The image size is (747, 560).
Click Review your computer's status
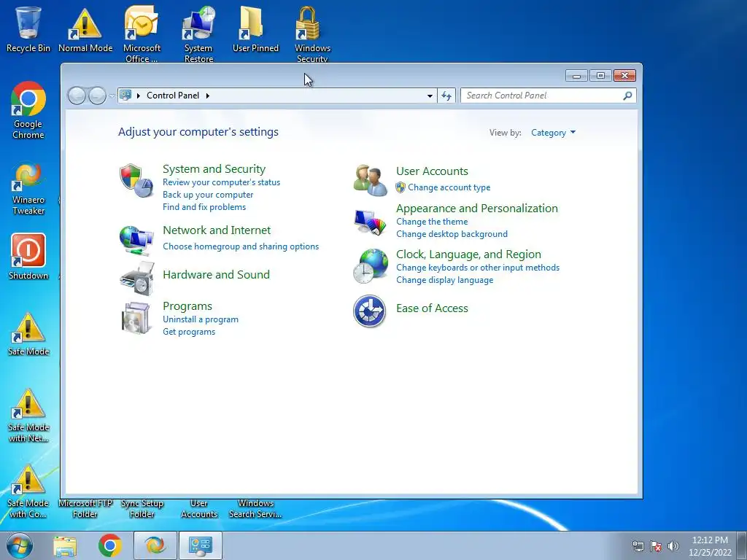click(x=222, y=182)
